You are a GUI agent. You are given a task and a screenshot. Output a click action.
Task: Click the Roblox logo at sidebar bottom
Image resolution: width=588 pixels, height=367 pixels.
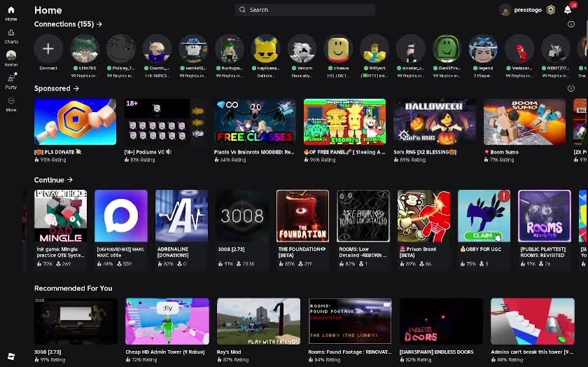11,356
